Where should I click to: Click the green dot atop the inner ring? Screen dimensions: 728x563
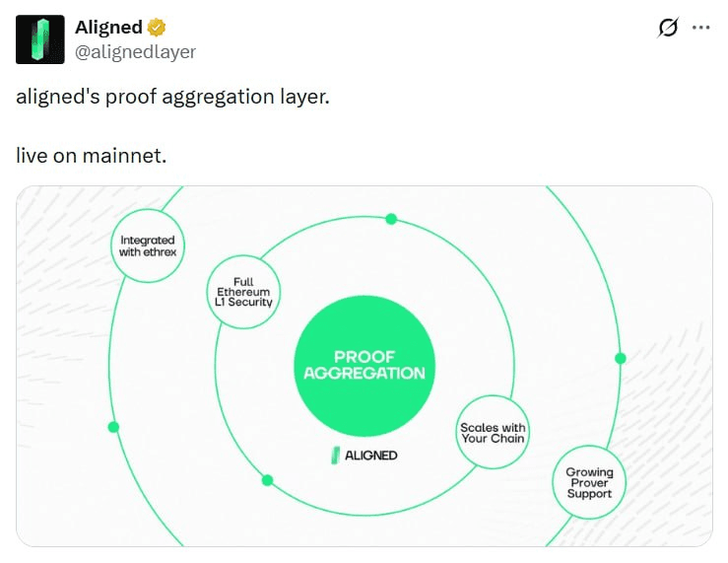(391, 219)
